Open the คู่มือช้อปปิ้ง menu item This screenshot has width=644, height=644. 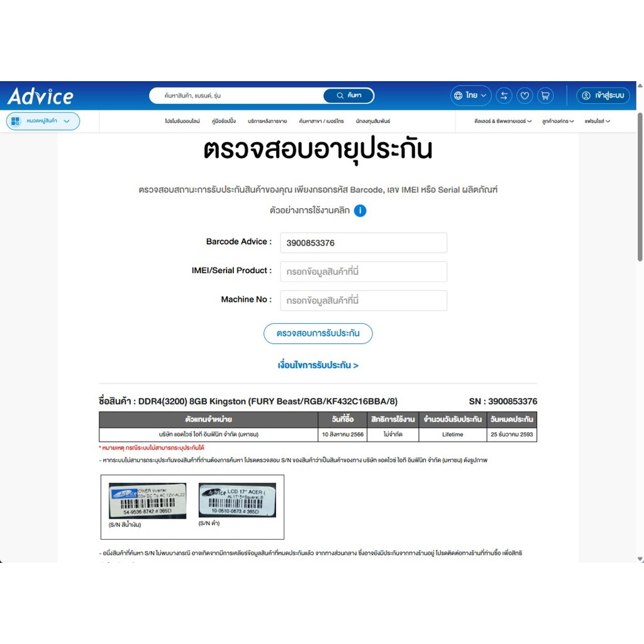224,121
